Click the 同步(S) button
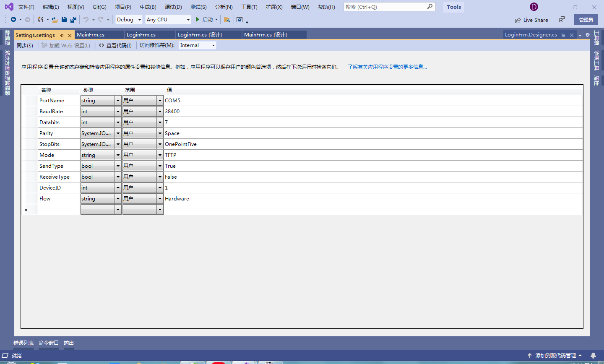Image resolution: width=604 pixels, height=364 pixels. pyautogui.click(x=25, y=45)
